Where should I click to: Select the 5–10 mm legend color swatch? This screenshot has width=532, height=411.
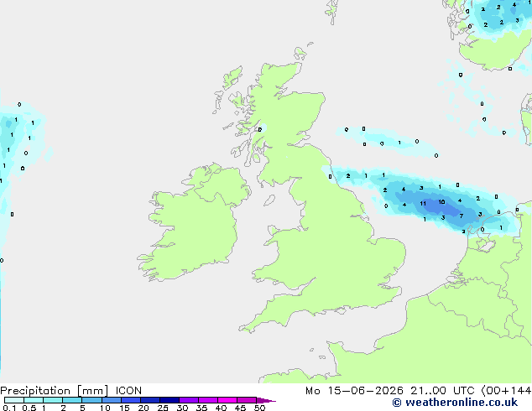[91, 400]
